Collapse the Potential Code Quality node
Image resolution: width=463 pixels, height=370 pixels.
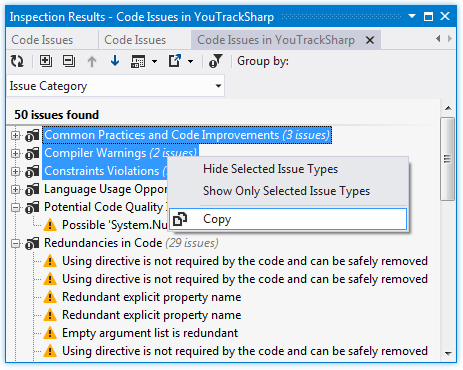point(15,207)
